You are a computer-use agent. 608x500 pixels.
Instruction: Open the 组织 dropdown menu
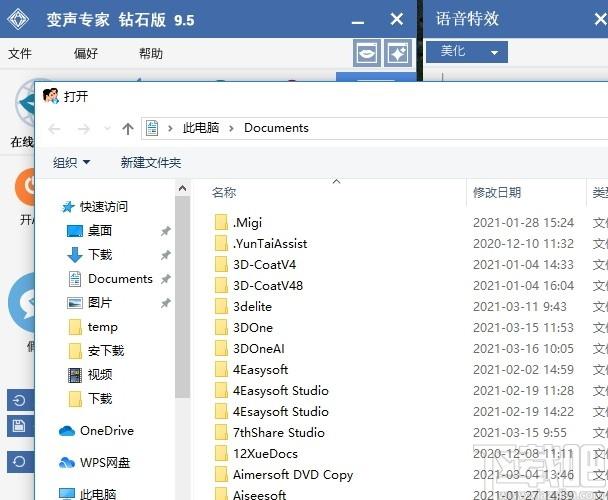tap(71, 162)
